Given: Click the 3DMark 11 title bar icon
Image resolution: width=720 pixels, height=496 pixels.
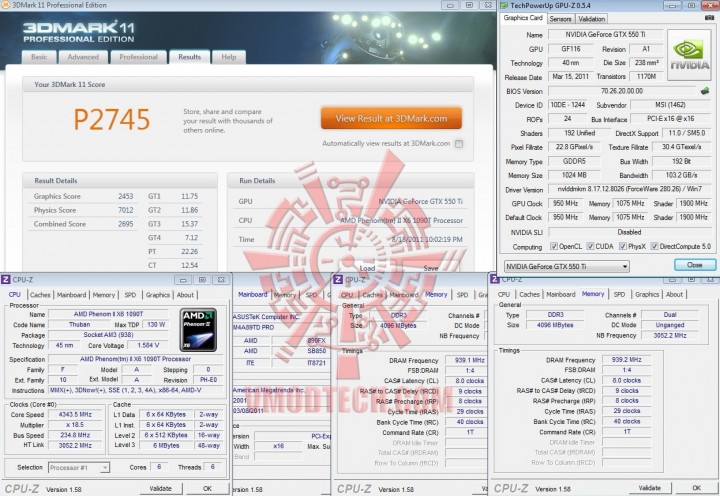Looking at the screenshot, I should (5, 5).
